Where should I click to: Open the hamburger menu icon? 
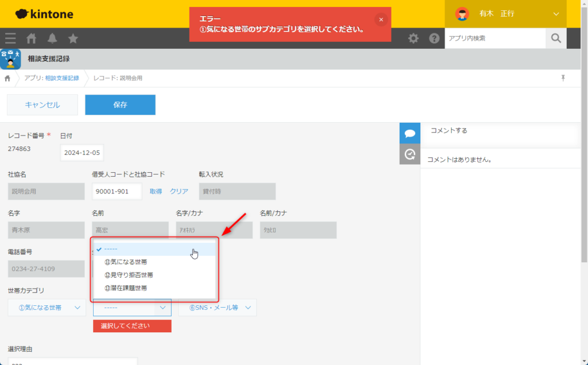pyautogui.click(x=10, y=38)
